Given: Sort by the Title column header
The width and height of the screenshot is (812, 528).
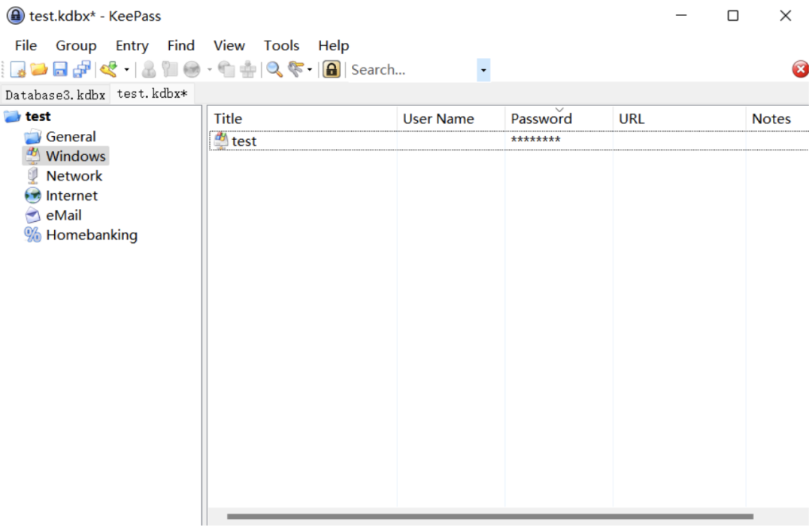Looking at the screenshot, I should pos(302,119).
